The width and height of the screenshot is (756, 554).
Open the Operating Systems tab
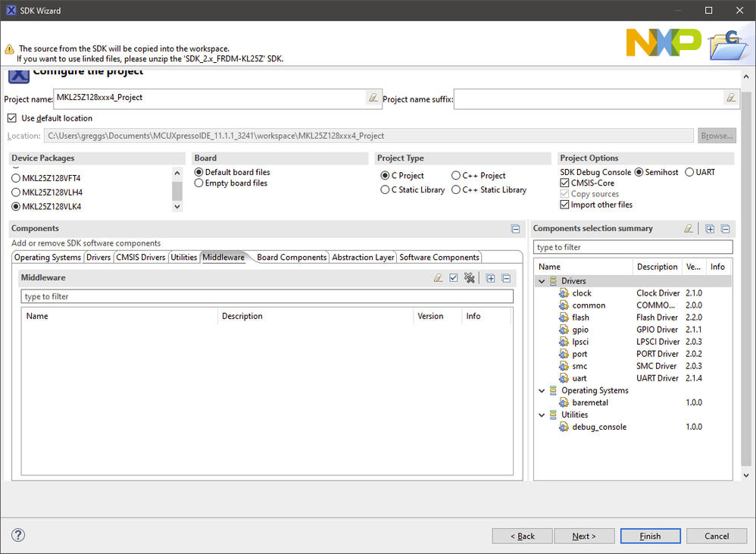(x=48, y=257)
